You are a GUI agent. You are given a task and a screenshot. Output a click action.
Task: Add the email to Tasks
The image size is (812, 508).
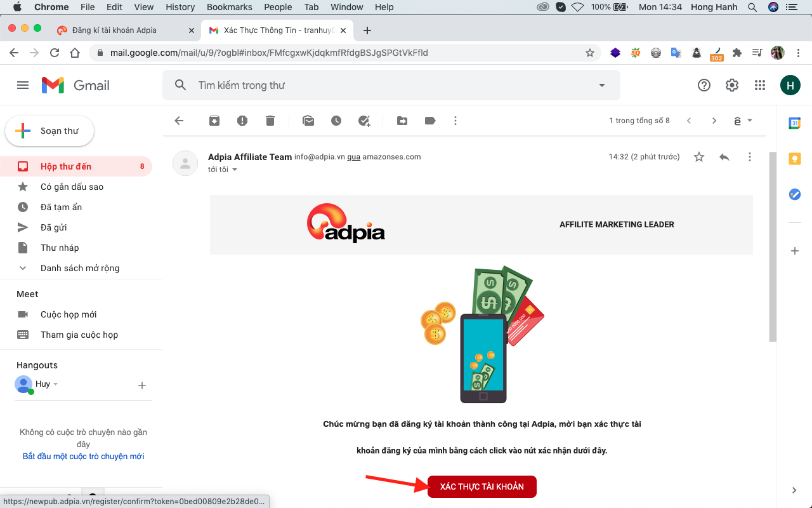click(364, 120)
